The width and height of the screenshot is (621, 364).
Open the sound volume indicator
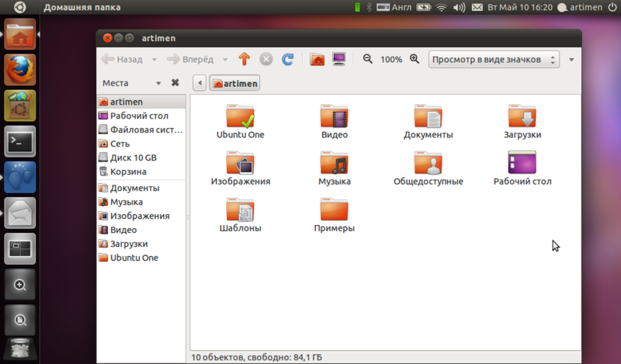point(459,7)
